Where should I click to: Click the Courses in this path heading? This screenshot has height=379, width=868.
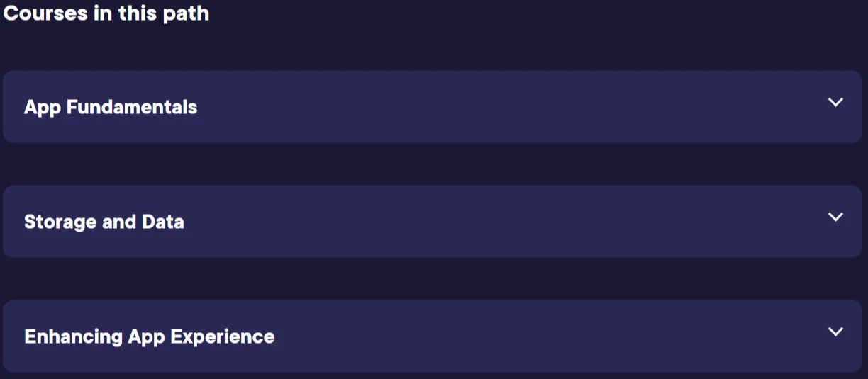tap(106, 13)
